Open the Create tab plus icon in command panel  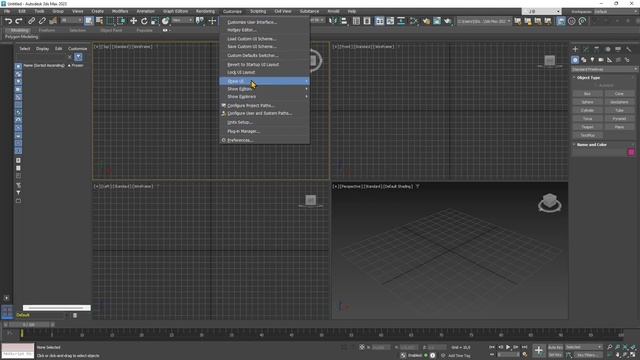click(575, 49)
